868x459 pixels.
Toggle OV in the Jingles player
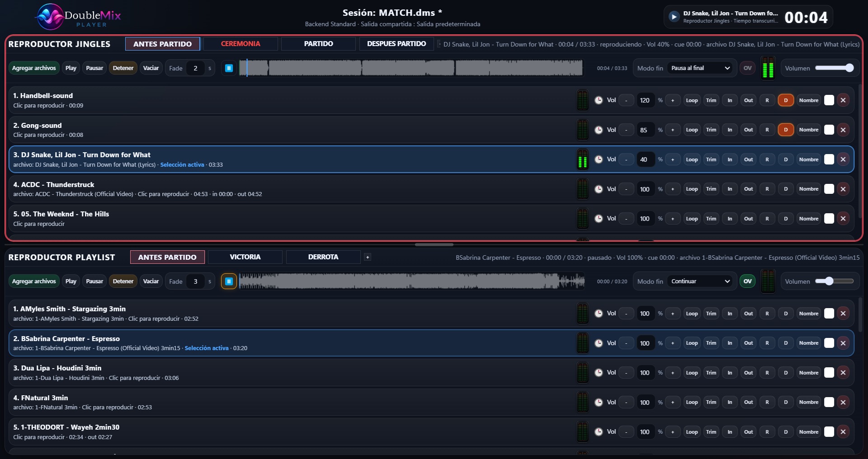pos(747,68)
